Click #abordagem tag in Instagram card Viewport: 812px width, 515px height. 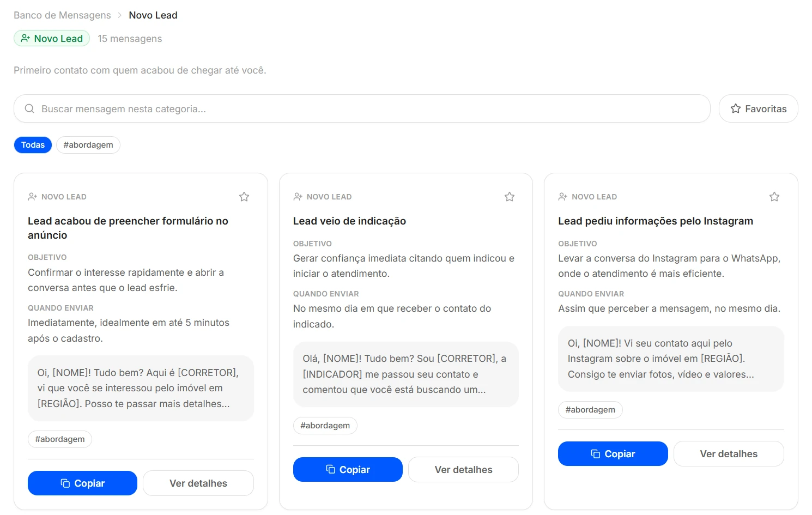[x=590, y=410]
